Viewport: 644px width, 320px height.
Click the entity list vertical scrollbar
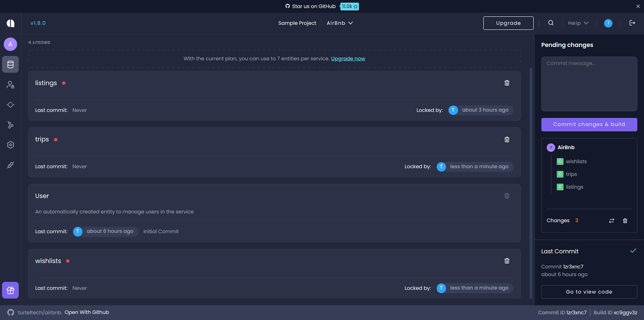point(531,183)
